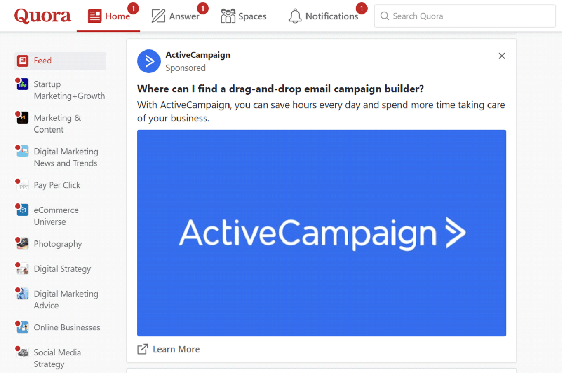This screenshot has width=585, height=392.
Task: Dismiss the ActiveCampaign sponsored post
Action: click(502, 56)
